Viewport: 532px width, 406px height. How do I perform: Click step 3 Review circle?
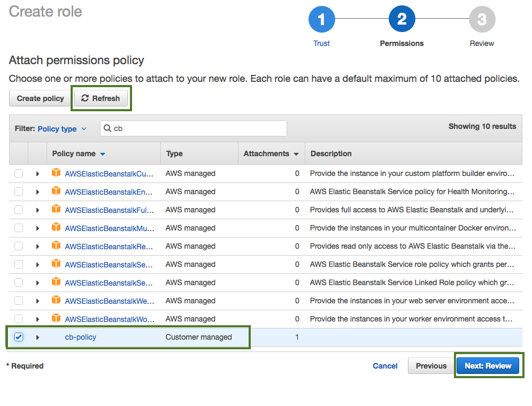[482, 20]
